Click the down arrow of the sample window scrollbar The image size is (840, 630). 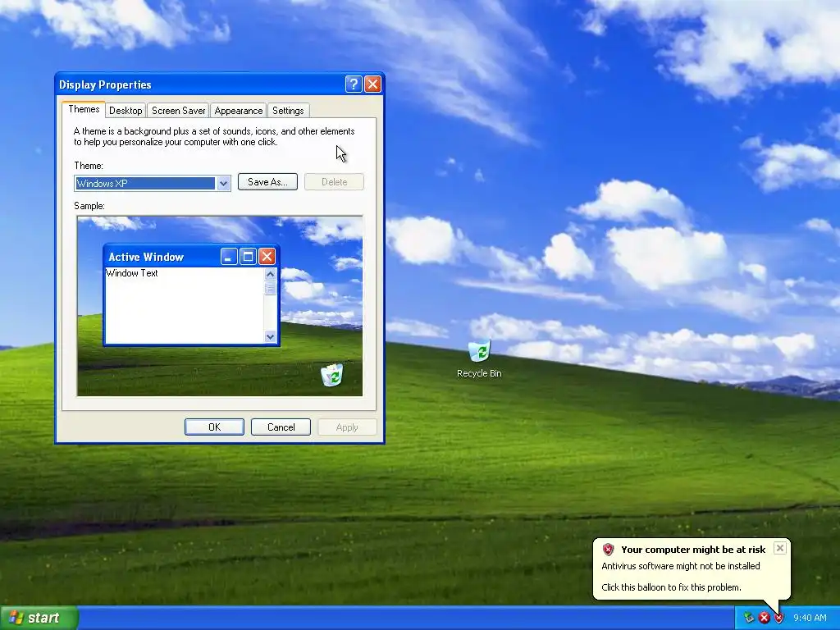[x=270, y=337]
